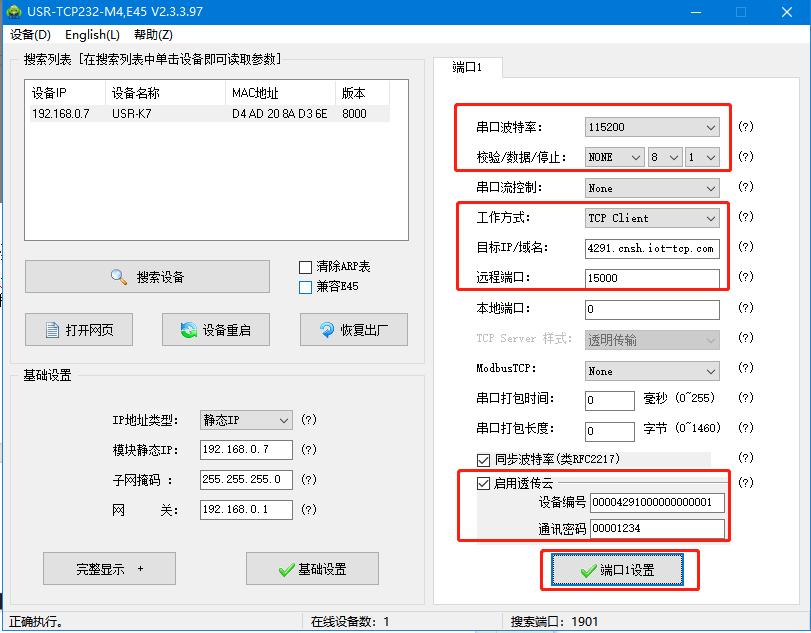The width and height of the screenshot is (811, 633).
Task: Select the 端口1 tab
Action: click(467, 67)
